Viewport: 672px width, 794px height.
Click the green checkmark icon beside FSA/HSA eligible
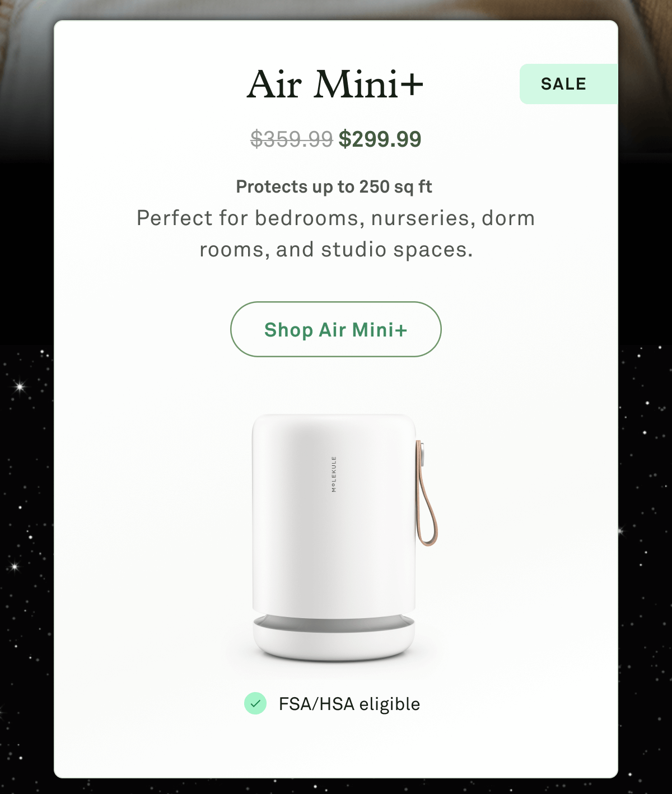tap(256, 704)
